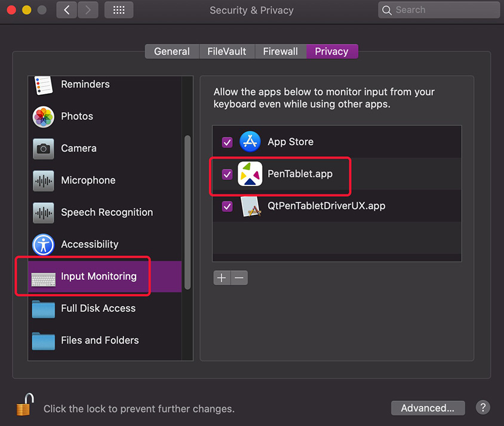The image size is (504, 426).
Task: Click 'Click the lock to prevent further changes' text
Action: tap(139, 409)
